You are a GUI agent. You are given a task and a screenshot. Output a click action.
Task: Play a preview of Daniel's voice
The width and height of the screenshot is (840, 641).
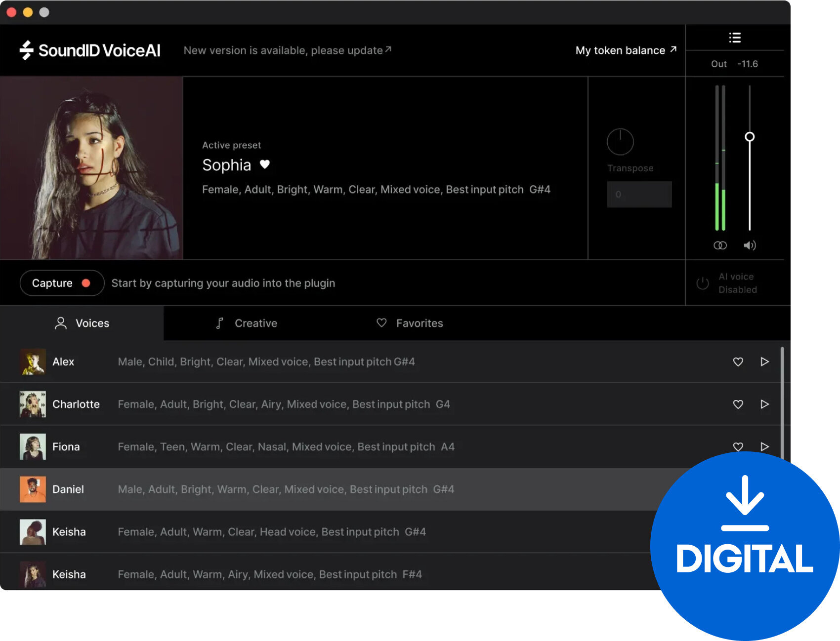click(x=765, y=489)
